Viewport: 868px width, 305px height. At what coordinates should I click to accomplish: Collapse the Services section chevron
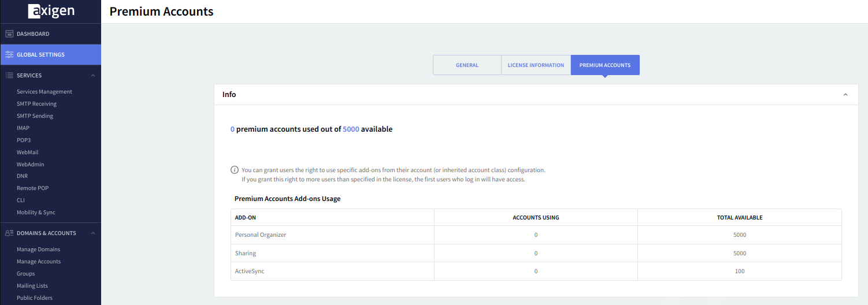[x=93, y=76]
